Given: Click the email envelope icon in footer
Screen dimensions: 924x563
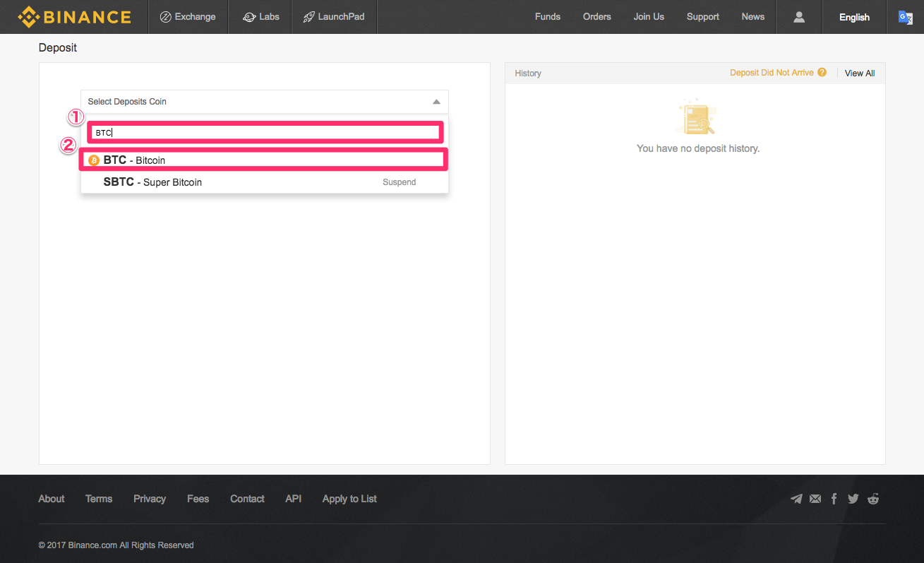Looking at the screenshot, I should pos(815,499).
